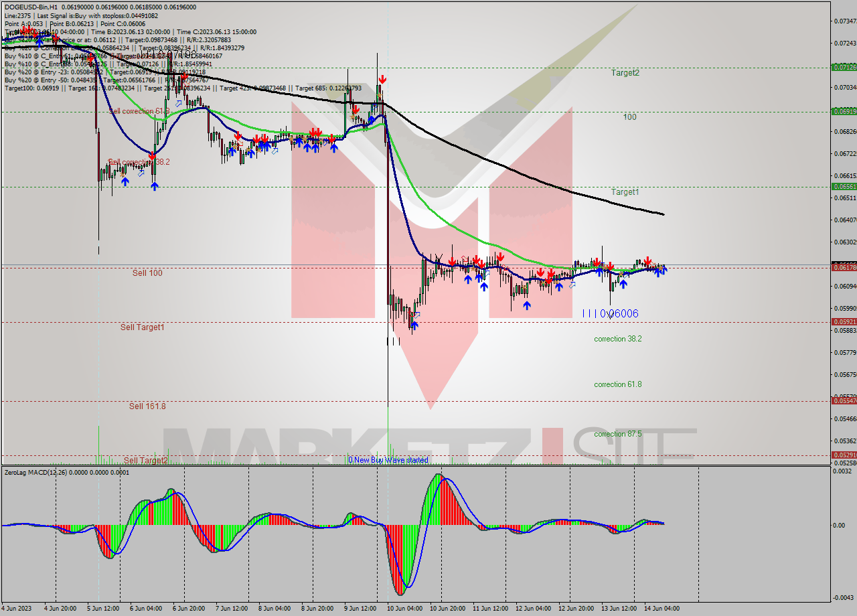Click the DOGEUSD-Bin,H1 symbol title
Image resolution: width=857 pixels, height=616 pixels.
coord(31,7)
